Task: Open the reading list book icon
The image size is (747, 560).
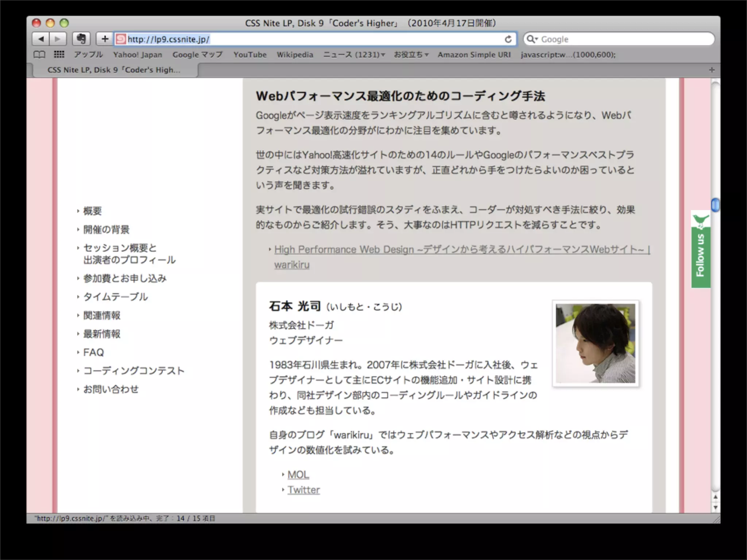Action: pos(39,55)
